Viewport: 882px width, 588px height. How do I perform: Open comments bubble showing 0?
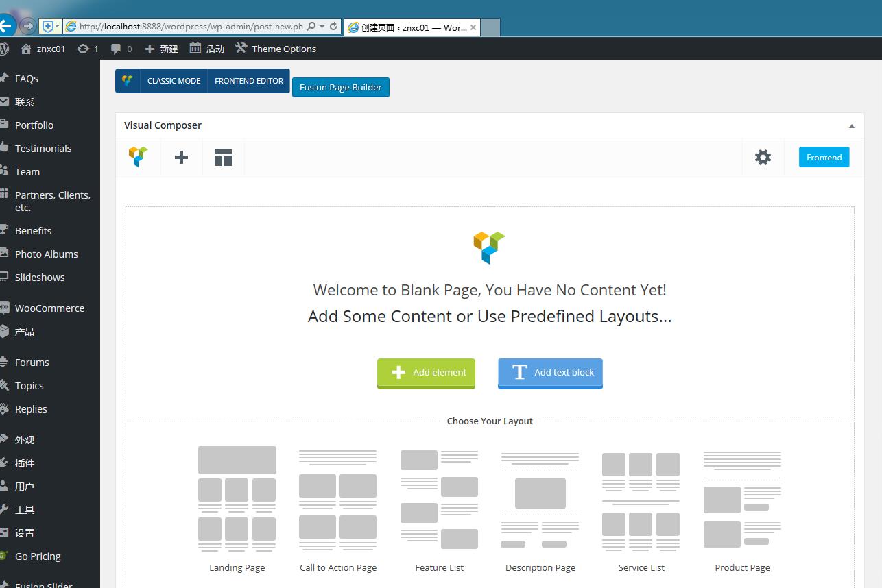click(x=121, y=49)
